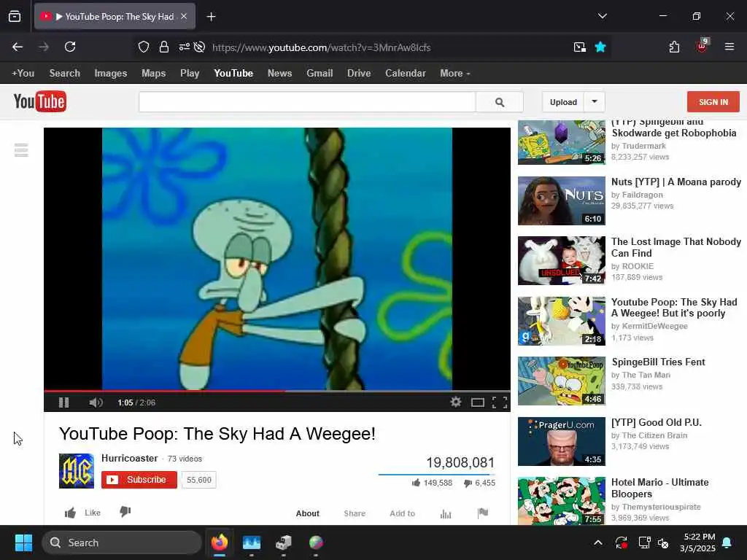Open Firefox View icon
747x560 pixels.
15,17
